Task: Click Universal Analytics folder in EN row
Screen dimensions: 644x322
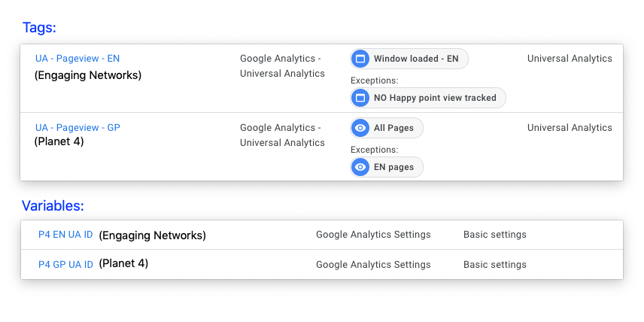Action: coord(570,59)
